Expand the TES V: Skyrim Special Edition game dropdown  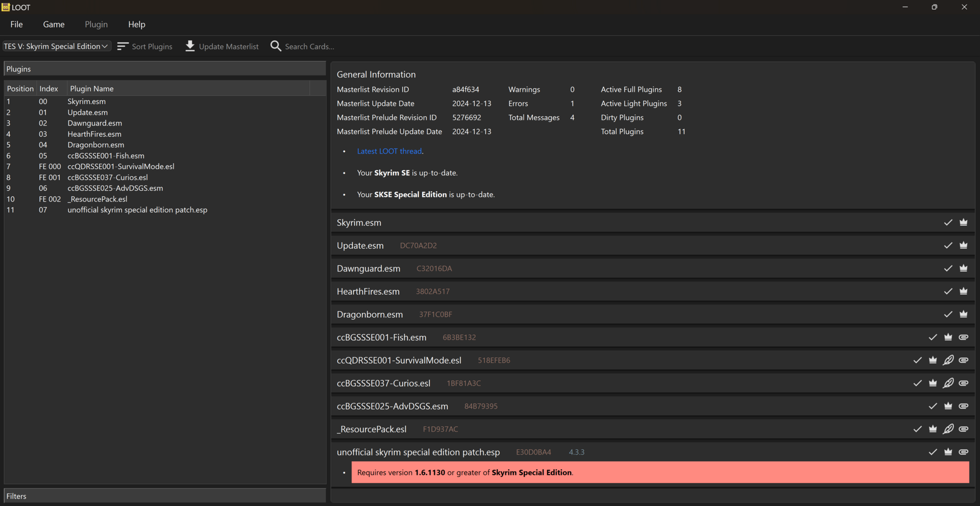click(57, 46)
